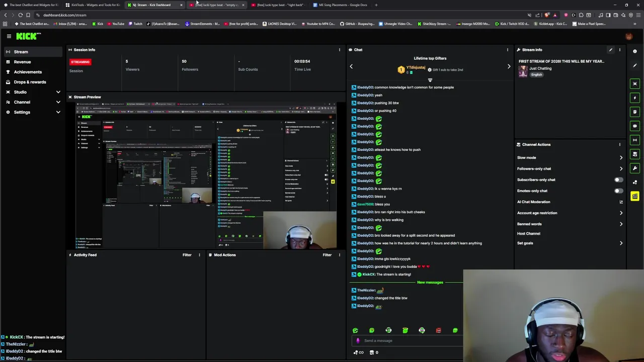Image resolution: width=644 pixels, height=362 pixels.
Task: Open Channel Actions three-dot menu
Action: (x=619, y=144)
